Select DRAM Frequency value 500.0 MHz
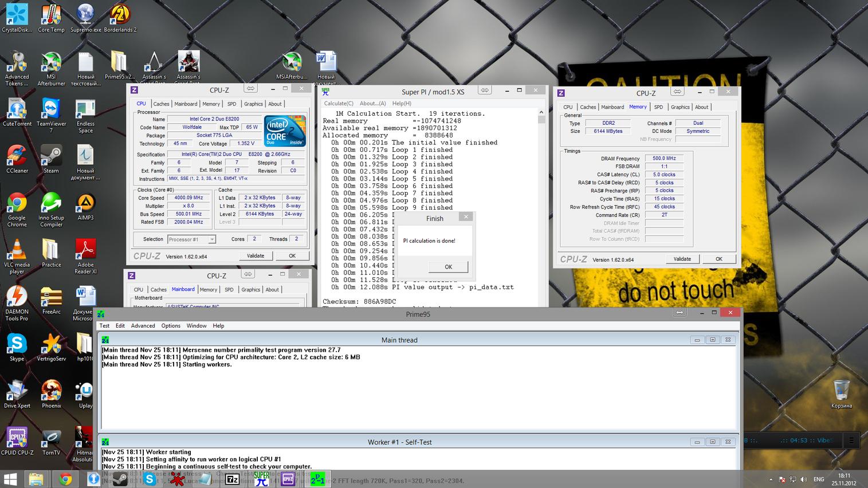Viewport: 868px width, 488px height. 664,159
